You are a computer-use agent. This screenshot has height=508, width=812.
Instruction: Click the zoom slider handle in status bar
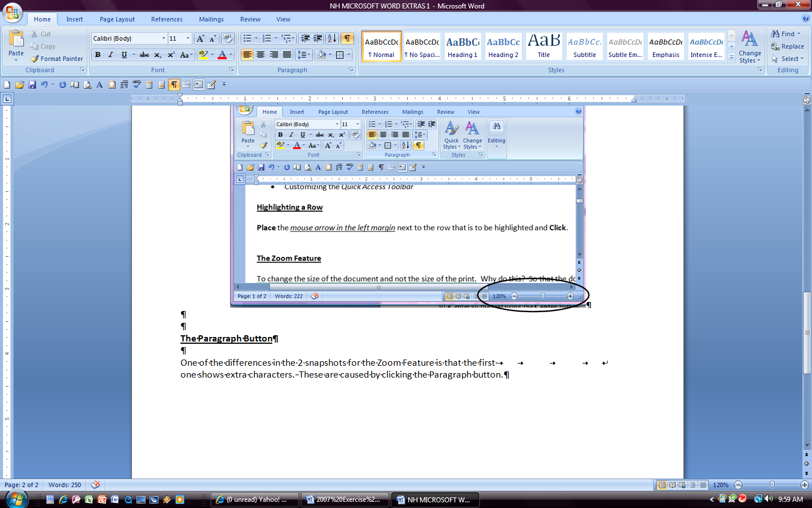coord(772,485)
